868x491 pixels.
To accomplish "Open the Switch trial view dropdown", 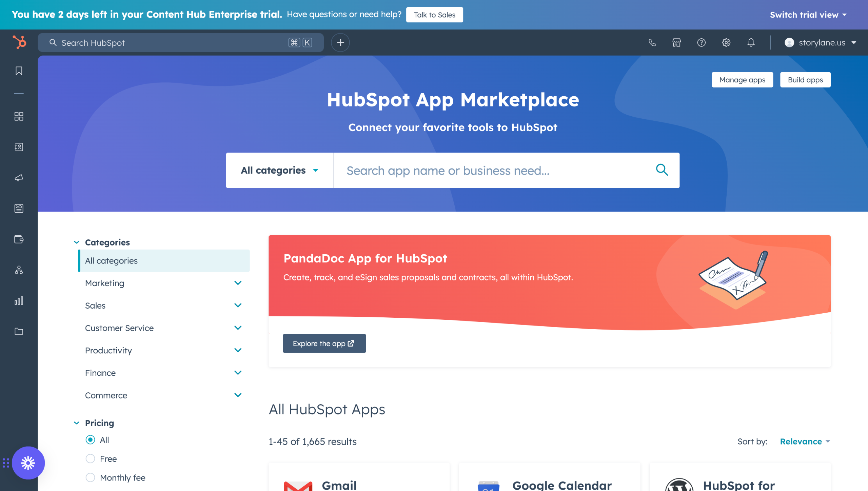I will 808,15.
